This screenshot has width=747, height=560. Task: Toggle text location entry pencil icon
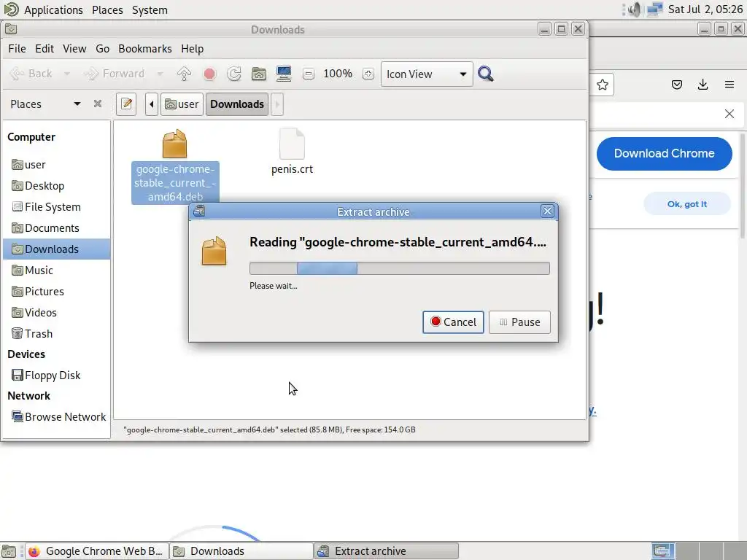(x=126, y=104)
